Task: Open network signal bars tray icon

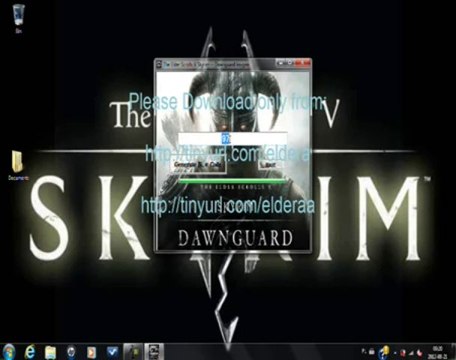Action: (x=411, y=352)
